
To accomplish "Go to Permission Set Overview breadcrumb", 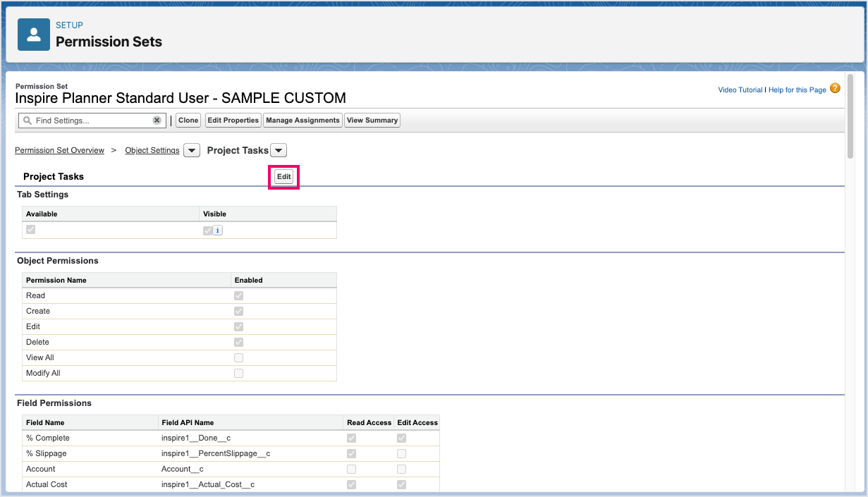I will [59, 150].
